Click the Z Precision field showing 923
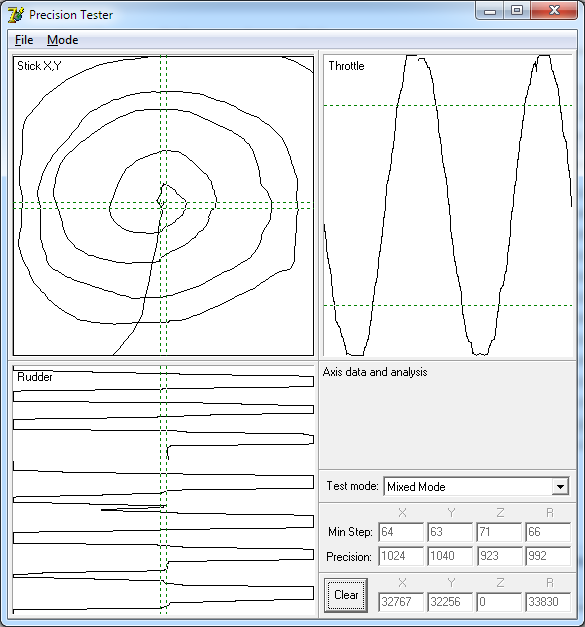The width and height of the screenshot is (585, 627). (499, 556)
